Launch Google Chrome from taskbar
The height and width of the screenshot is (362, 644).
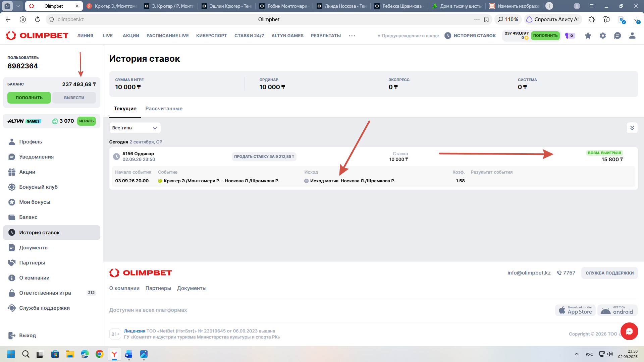tap(100, 354)
